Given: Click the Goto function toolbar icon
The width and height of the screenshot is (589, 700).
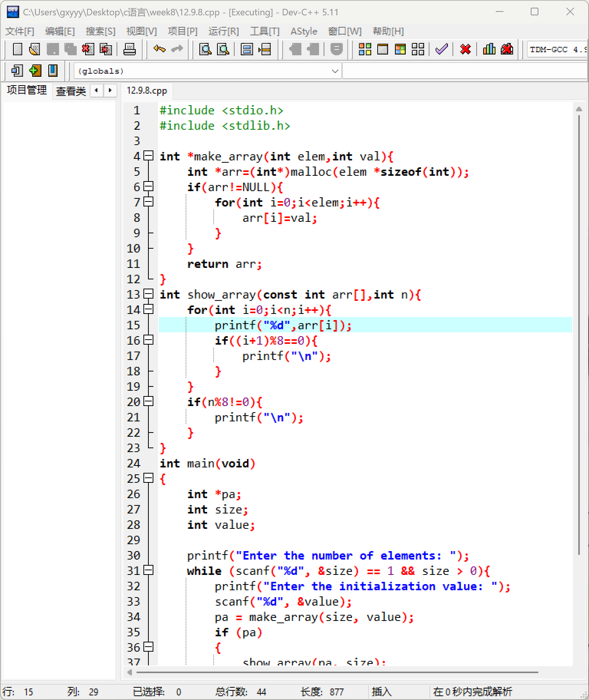Looking at the screenshot, I should 247,49.
